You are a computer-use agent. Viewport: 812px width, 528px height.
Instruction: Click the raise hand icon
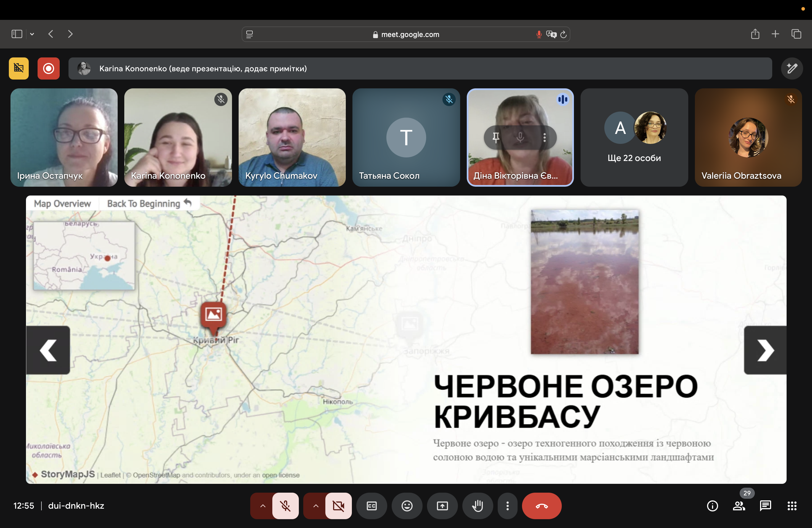[477, 506]
